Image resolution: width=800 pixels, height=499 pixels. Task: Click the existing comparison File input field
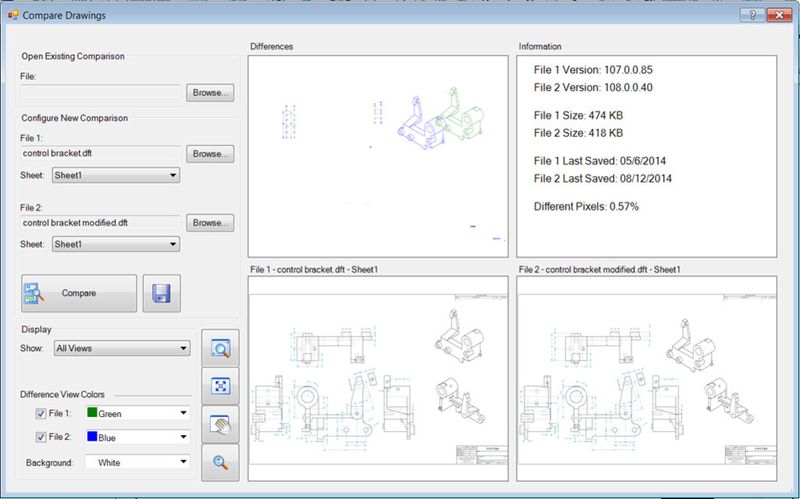[101, 93]
